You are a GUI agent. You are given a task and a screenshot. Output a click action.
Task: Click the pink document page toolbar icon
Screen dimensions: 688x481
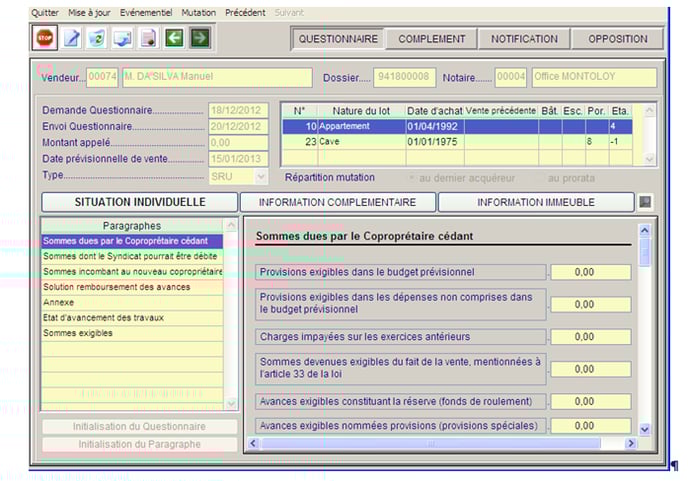coord(148,38)
